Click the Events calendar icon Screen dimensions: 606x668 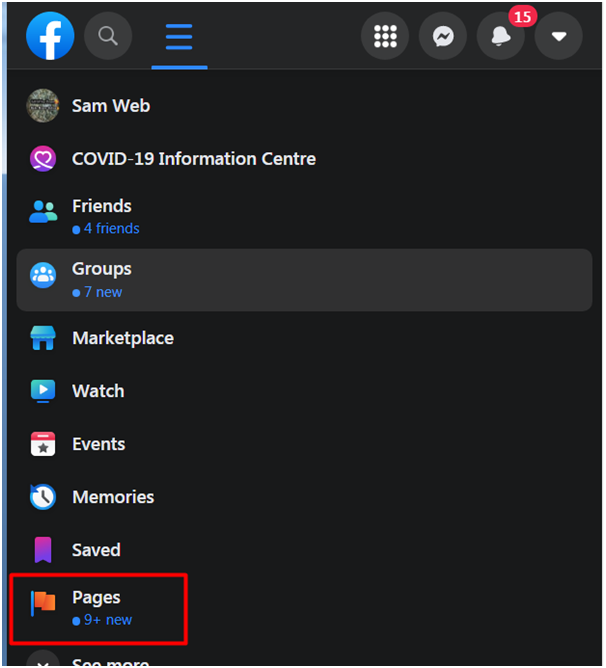click(x=43, y=444)
